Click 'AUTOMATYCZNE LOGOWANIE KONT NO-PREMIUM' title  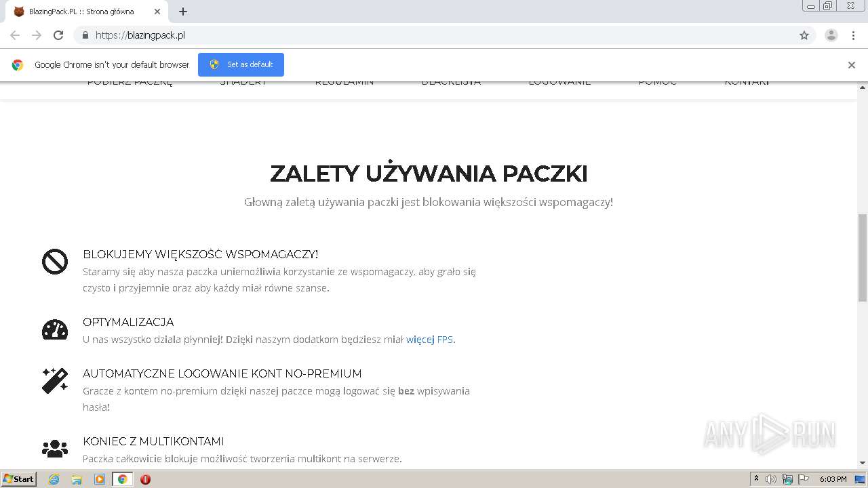(x=222, y=373)
